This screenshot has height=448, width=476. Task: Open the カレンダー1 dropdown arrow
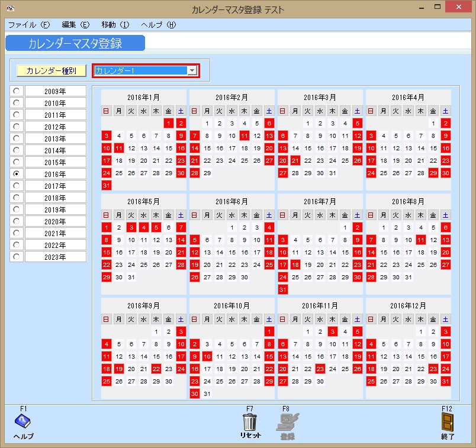192,70
